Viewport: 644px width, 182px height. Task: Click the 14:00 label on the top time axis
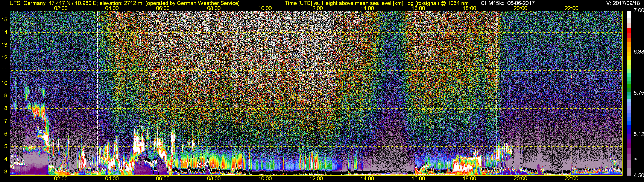tap(367, 8)
